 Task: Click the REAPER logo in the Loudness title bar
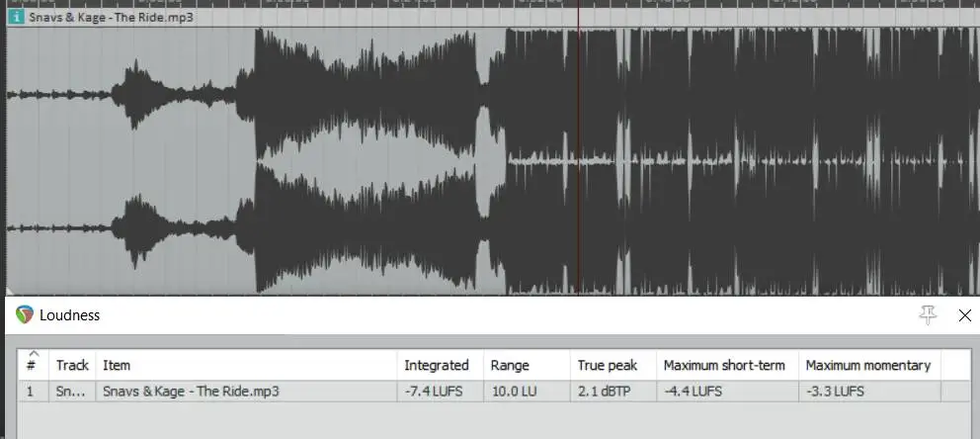tap(24, 315)
